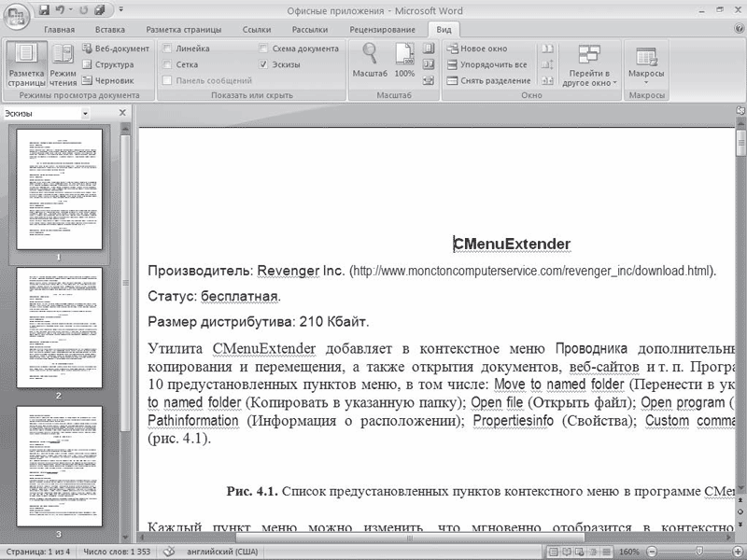The image size is (747, 560).
Task: Click the document vertical scrollbar thumb
Action: [740, 143]
